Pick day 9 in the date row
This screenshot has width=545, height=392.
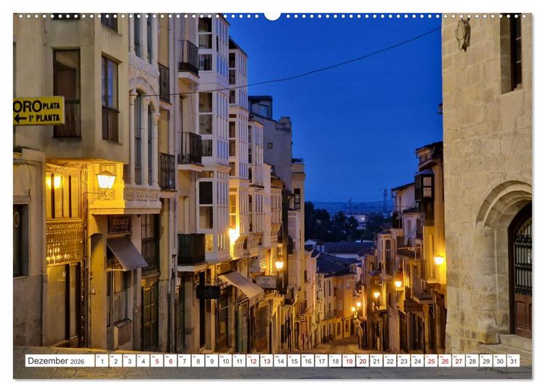211,361
